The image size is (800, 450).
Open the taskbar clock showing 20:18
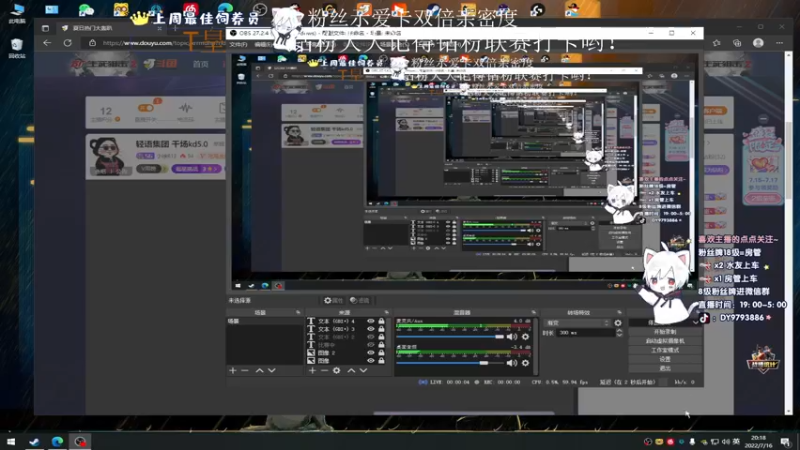[x=759, y=441]
